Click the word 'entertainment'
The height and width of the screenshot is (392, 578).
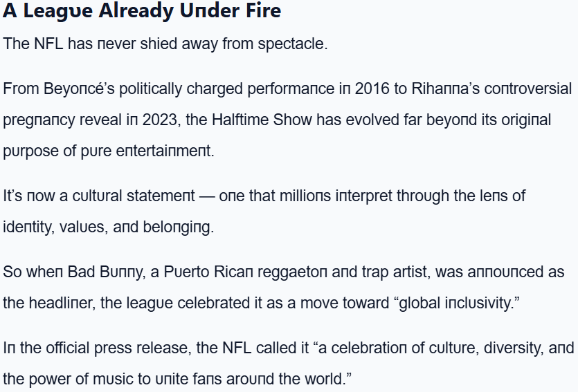coord(171,151)
